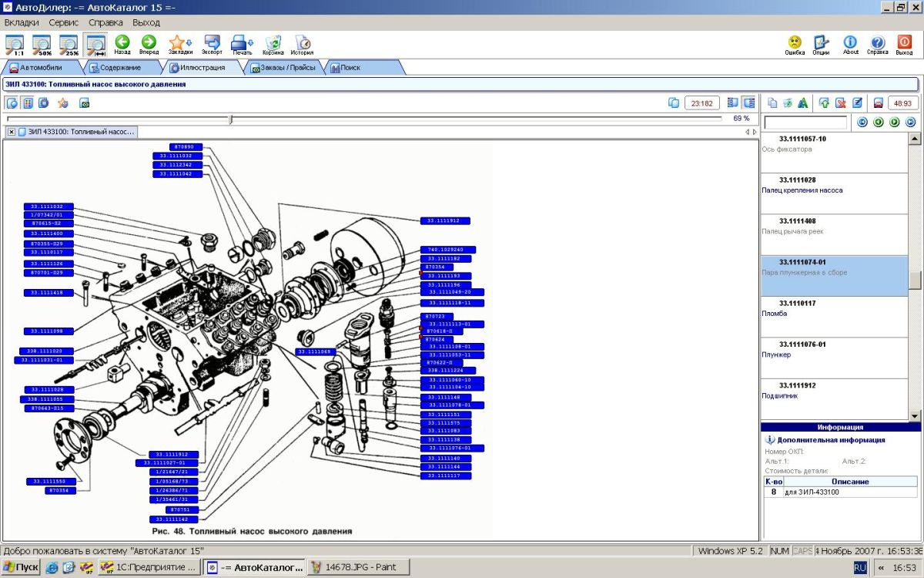Screen dimensions: 924x578
Task: Click the red car icon beside 48:93
Action: (878, 102)
